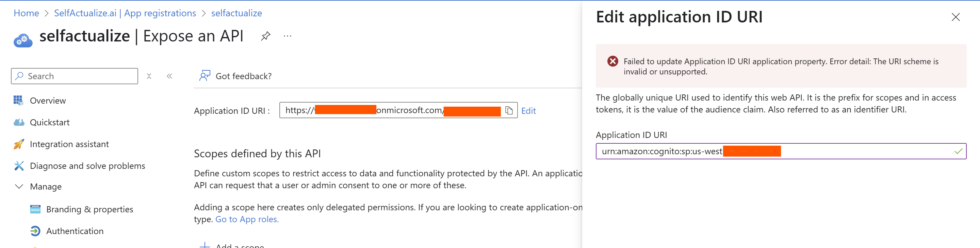Click the feedback person icon

click(x=205, y=75)
